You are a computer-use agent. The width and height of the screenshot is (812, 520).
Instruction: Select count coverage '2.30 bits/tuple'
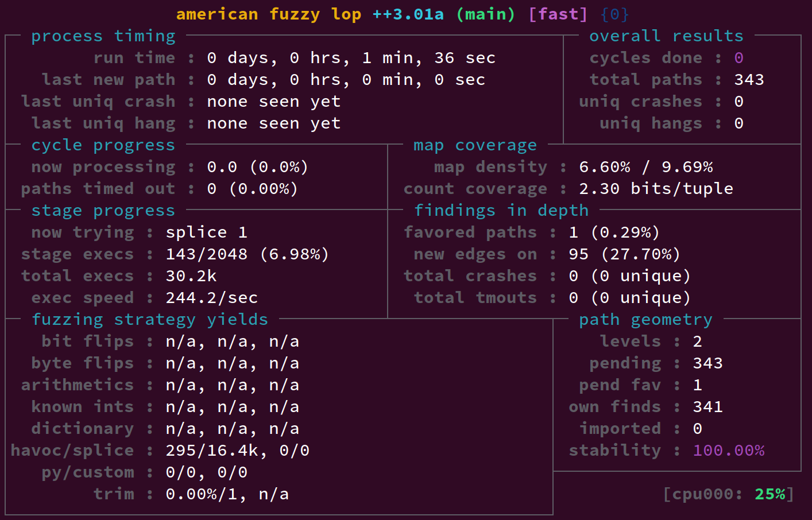656,189
